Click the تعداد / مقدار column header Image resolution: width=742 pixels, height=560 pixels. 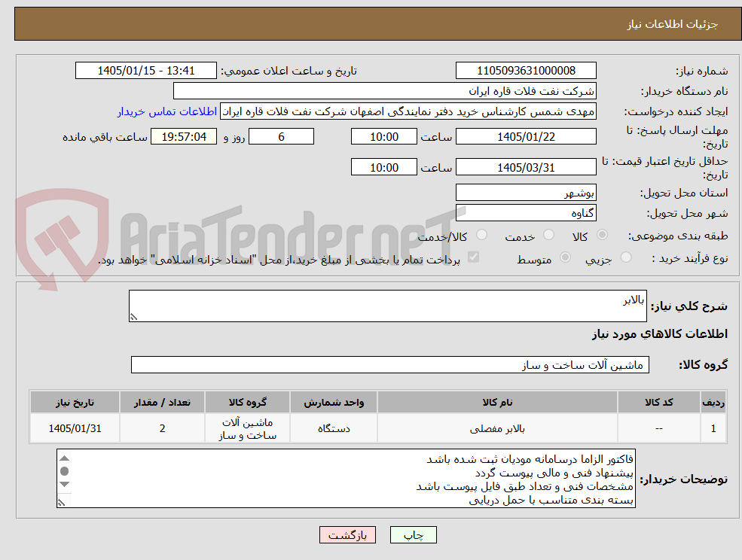click(162, 403)
